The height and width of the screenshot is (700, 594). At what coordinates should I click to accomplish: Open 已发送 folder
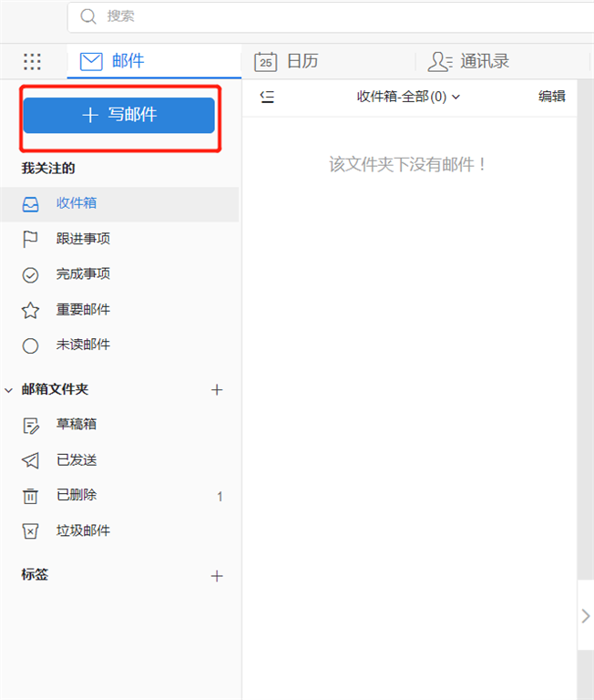[x=119, y=460]
